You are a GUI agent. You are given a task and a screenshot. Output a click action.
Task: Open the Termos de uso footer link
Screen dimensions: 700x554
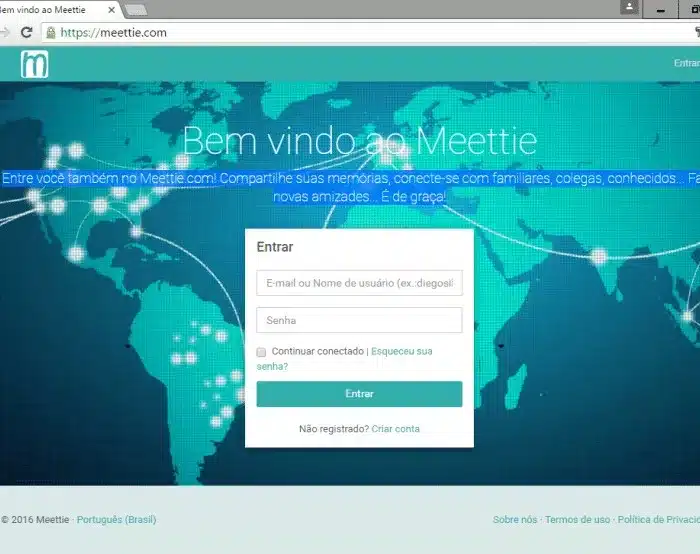(x=577, y=520)
